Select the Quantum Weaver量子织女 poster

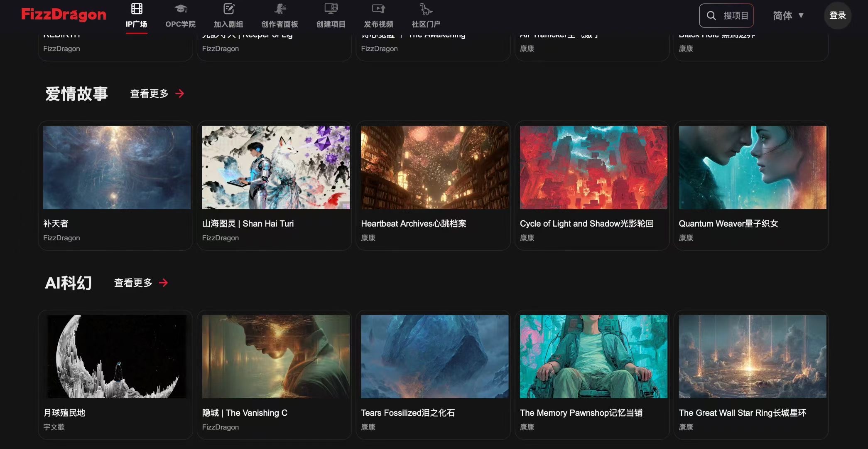(752, 168)
